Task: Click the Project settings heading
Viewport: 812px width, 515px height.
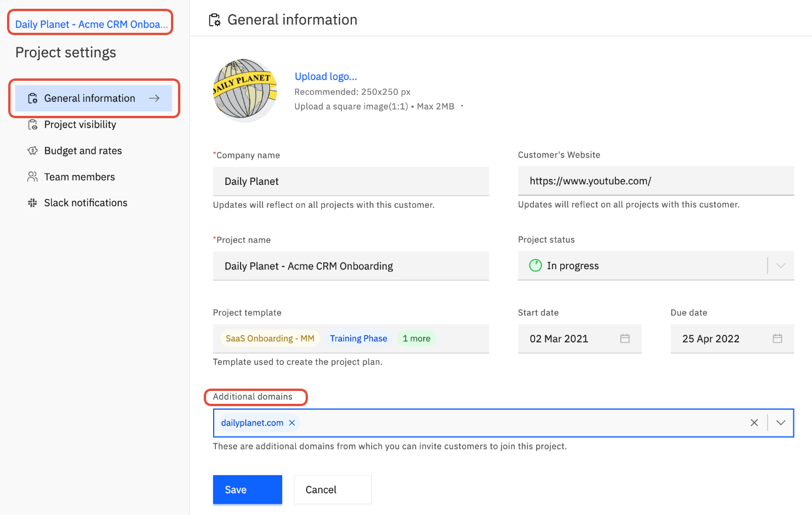Action: point(66,53)
